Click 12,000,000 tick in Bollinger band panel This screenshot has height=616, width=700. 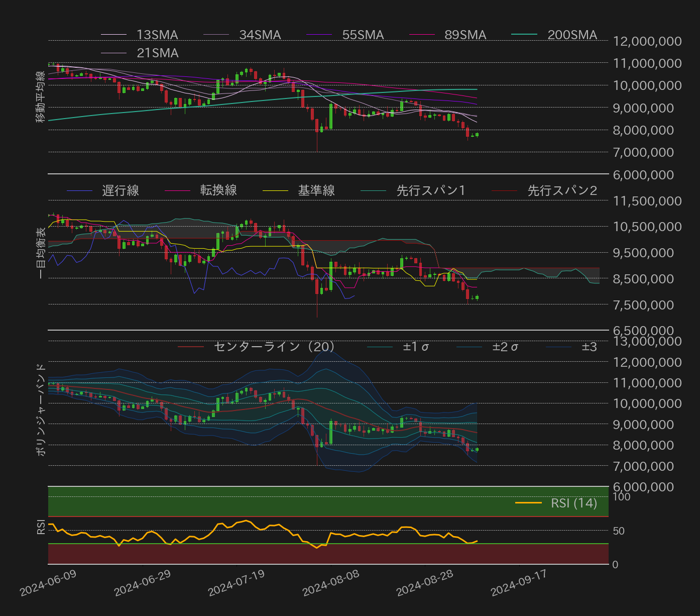tap(648, 362)
